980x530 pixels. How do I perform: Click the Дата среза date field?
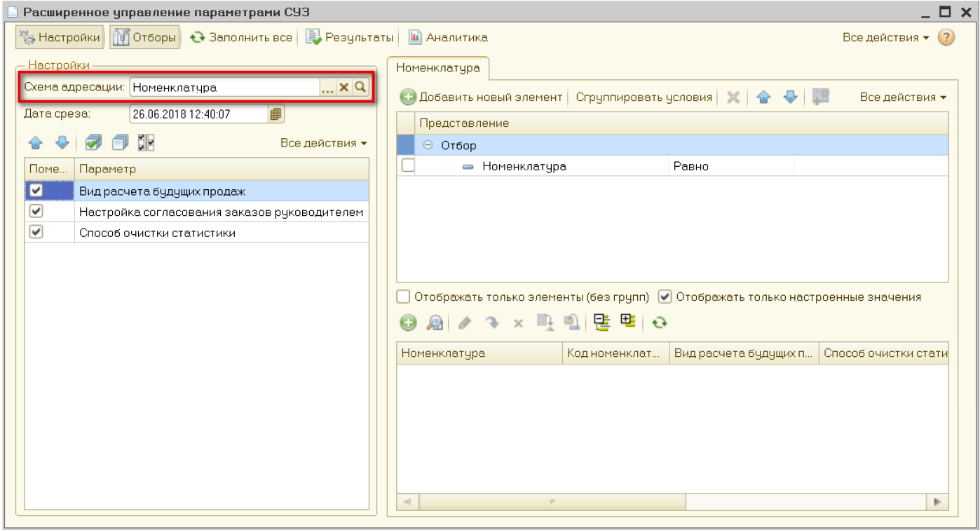[197, 114]
